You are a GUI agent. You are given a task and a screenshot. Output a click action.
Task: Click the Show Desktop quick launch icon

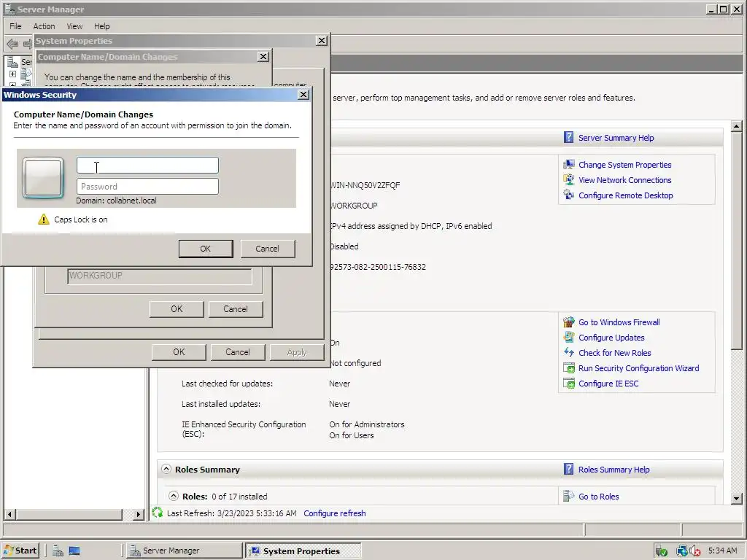pos(74,551)
